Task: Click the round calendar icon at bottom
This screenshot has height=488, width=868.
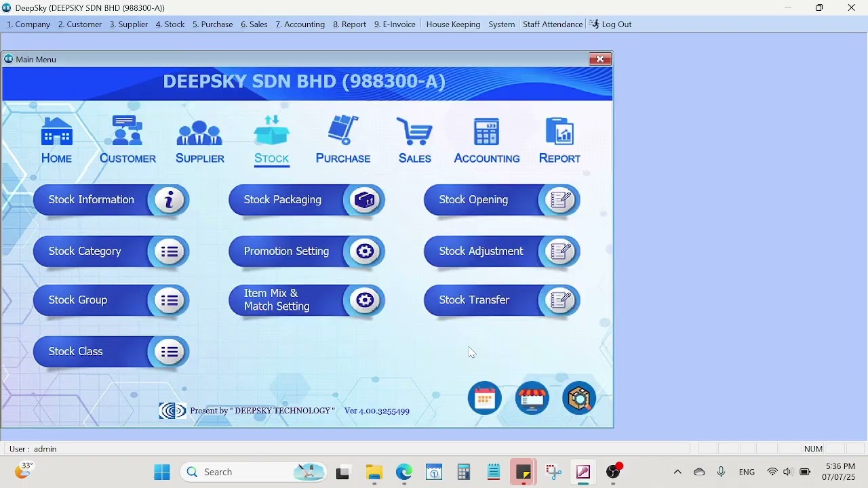Action: pos(485,399)
